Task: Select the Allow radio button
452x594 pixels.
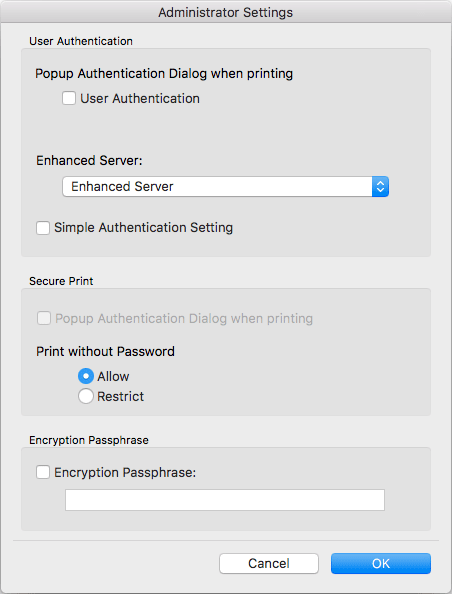Action: click(x=86, y=376)
